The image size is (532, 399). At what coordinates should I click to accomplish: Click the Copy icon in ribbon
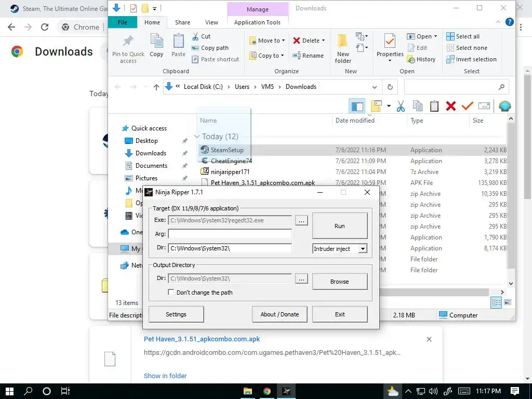click(x=156, y=42)
